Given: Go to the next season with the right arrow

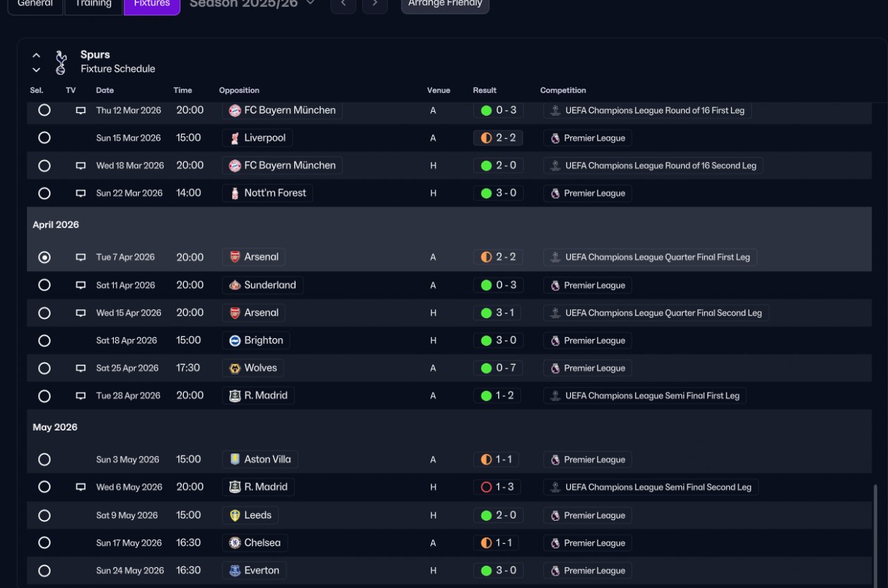Looking at the screenshot, I should pyautogui.click(x=375, y=4).
